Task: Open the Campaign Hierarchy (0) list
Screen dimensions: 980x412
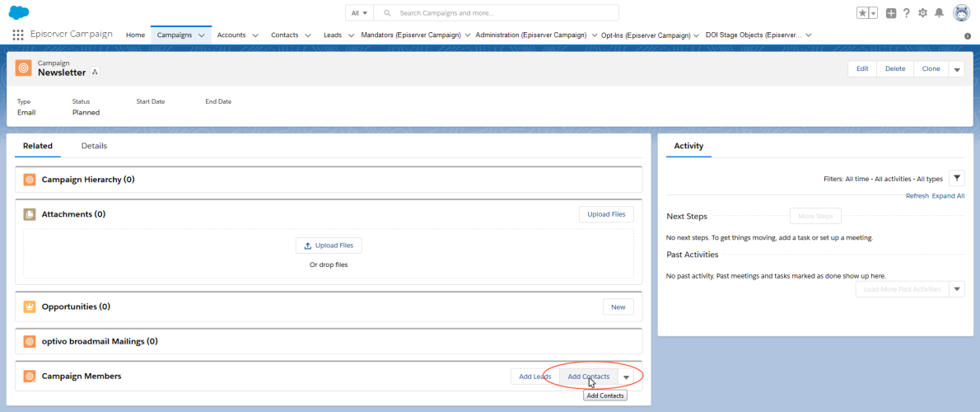Action: 88,180
